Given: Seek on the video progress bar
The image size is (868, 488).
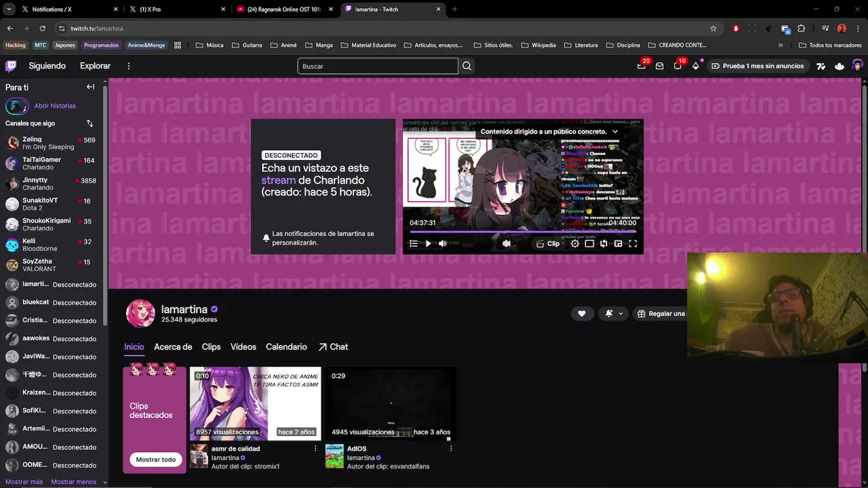Looking at the screenshot, I should (523, 232).
